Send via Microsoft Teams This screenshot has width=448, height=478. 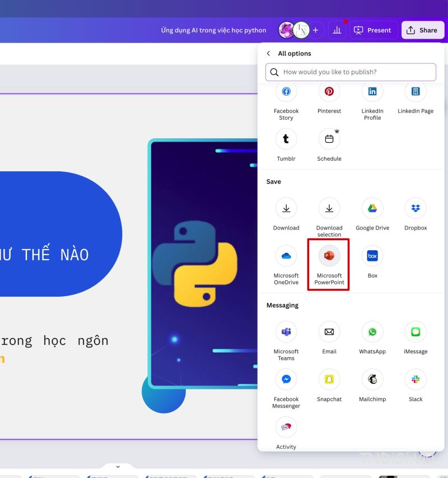pyautogui.click(x=286, y=332)
